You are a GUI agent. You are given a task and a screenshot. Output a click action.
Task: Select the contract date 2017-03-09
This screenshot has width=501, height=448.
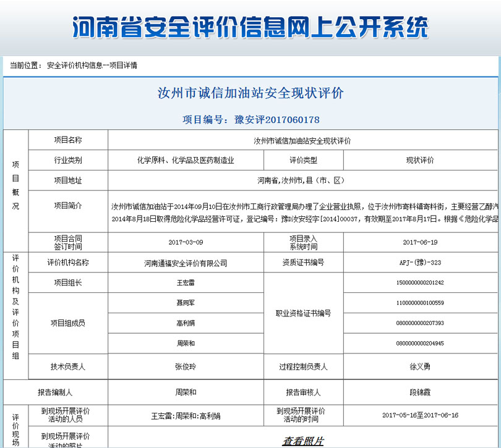[186, 242]
